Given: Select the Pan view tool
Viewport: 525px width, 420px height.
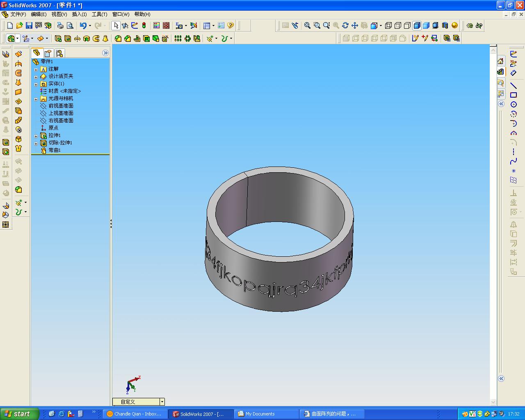Looking at the screenshot, I should (x=355, y=25).
